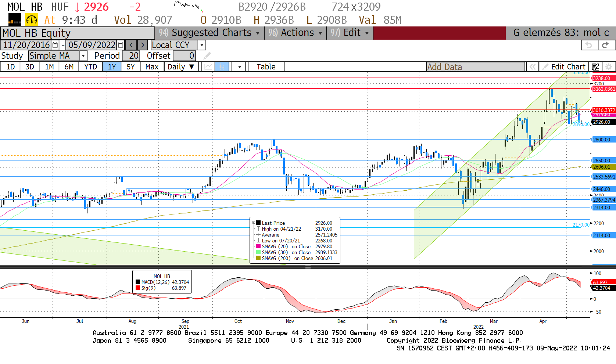Click the undo arrow icon

point(589,45)
